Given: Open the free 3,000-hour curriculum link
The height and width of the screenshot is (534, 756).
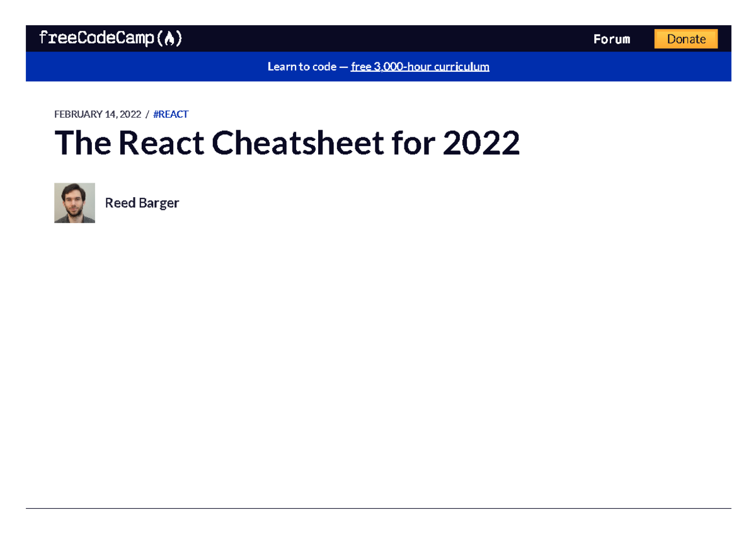Looking at the screenshot, I should [420, 66].
